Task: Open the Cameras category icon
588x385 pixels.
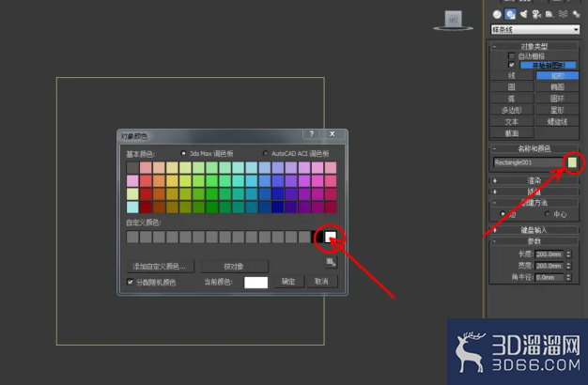Action: tap(536, 15)
